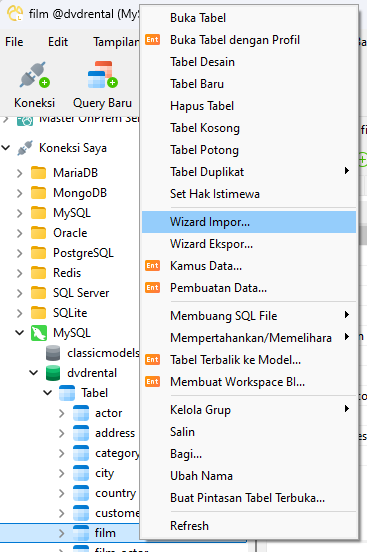The image size is (367, 552).
Task: Choose Salin from context menu
Action: click(x=249, y=432)
